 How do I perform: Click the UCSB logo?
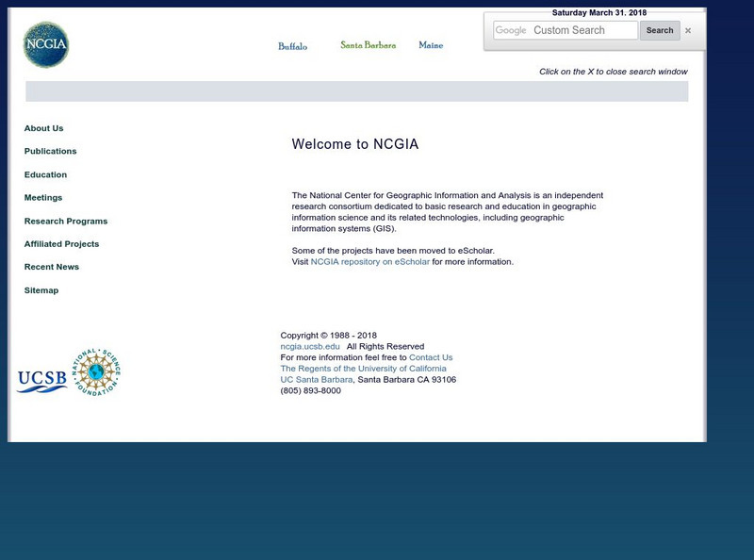click(x=41, y=381)
